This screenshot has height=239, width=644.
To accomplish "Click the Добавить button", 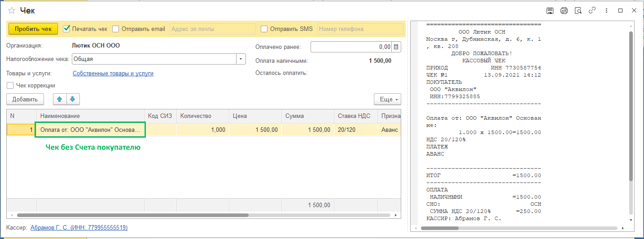I will (x=25, y=99).
